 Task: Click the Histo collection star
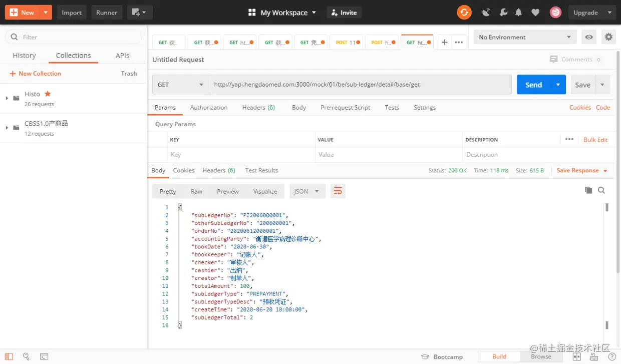click(48, 94)
